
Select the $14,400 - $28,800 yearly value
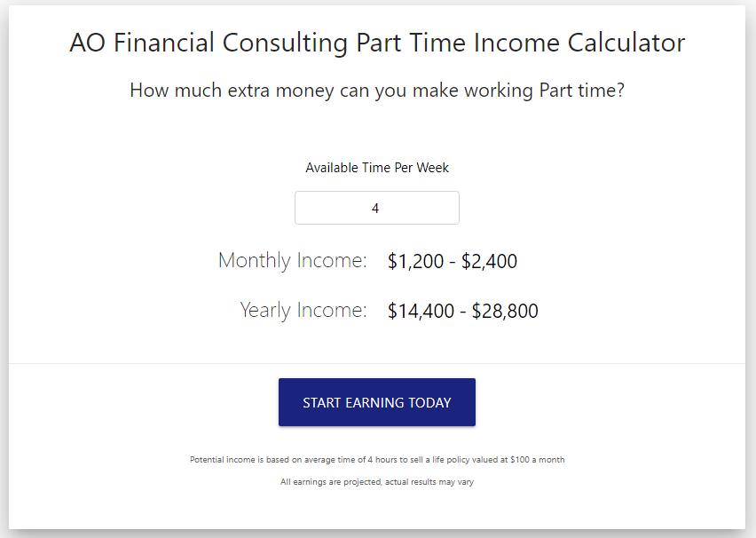462,311
